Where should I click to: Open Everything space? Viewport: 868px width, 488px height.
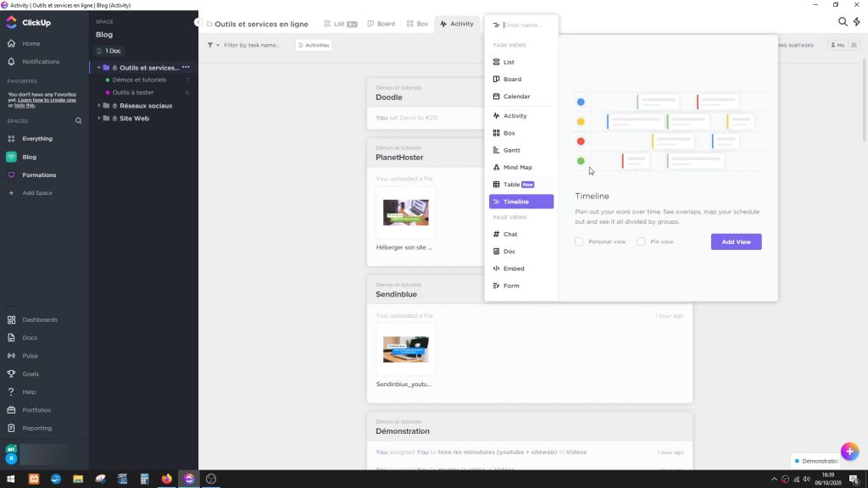click(x=30, y=138)
